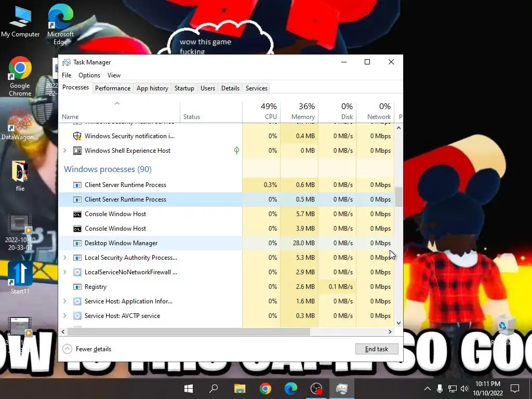This screenshot has width=532, height=399.
Task: Click the Registry process icon
Action: pyautogui.click(x=77, y=287)
